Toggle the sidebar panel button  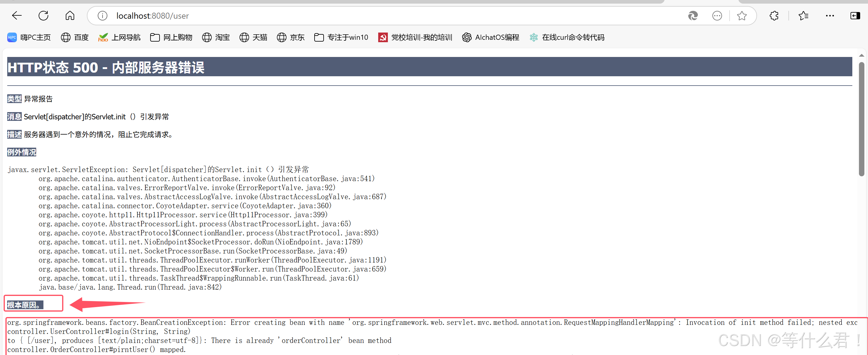pyautogui.click(x=855, y=16)
